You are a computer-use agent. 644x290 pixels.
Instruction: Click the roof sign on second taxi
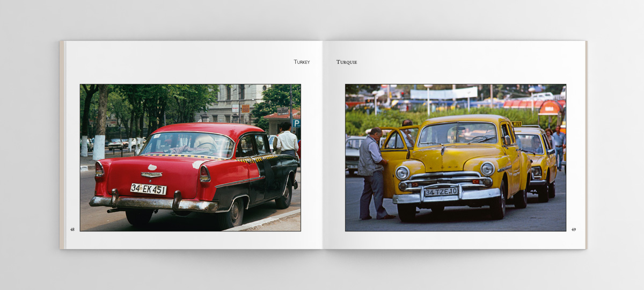(516, 124)
